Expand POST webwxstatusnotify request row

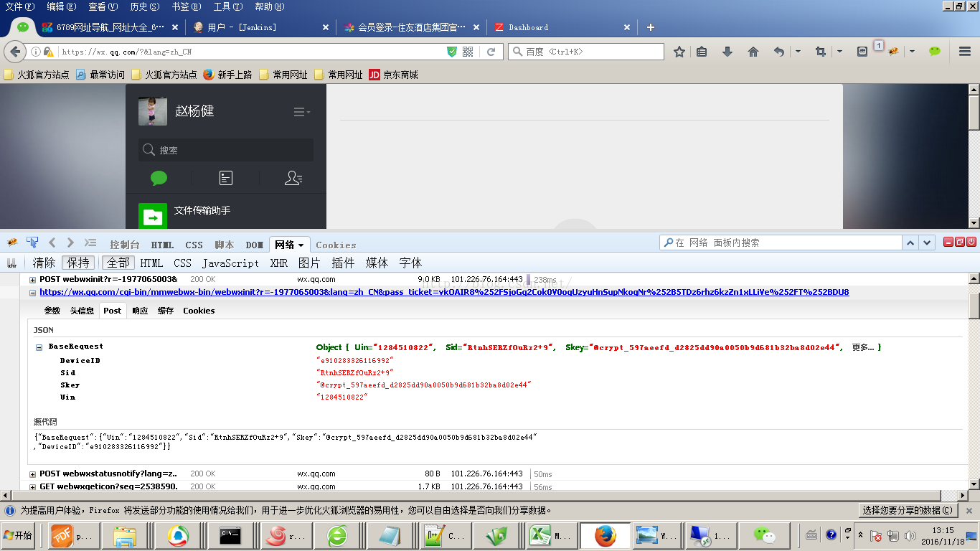tap(32, 474)
